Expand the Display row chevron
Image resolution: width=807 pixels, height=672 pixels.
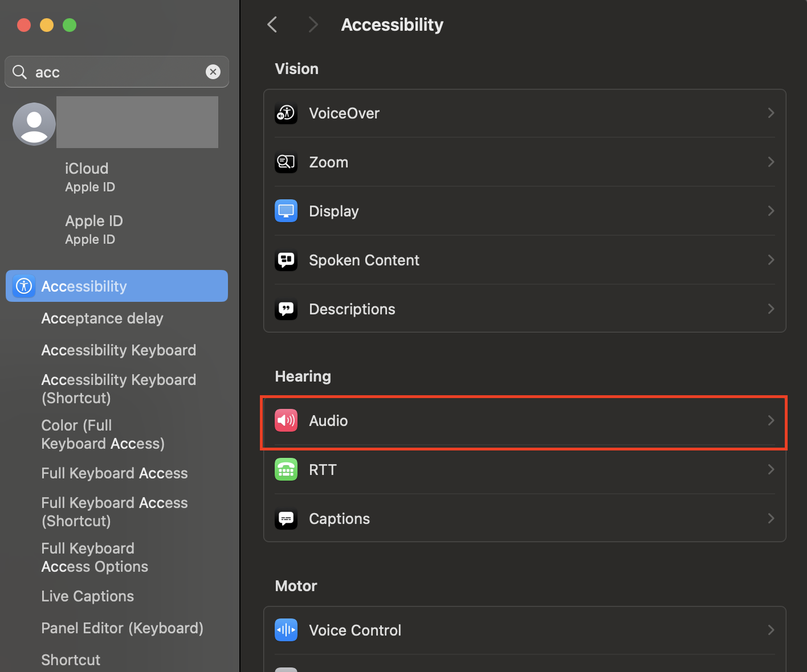pyautogui.click(x=771, y=211)
